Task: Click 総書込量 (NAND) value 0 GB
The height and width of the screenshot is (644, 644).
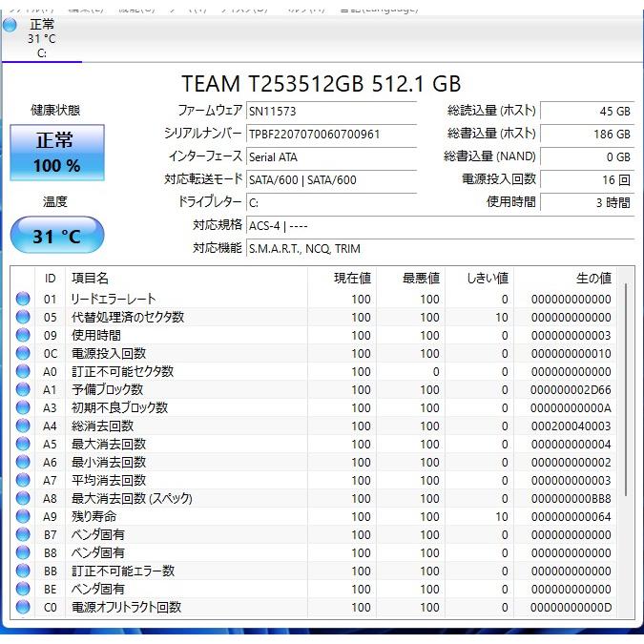Action: pos(588,157)
